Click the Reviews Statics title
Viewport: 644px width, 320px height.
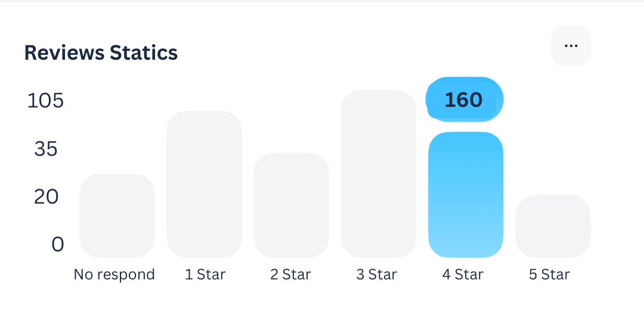101,53
